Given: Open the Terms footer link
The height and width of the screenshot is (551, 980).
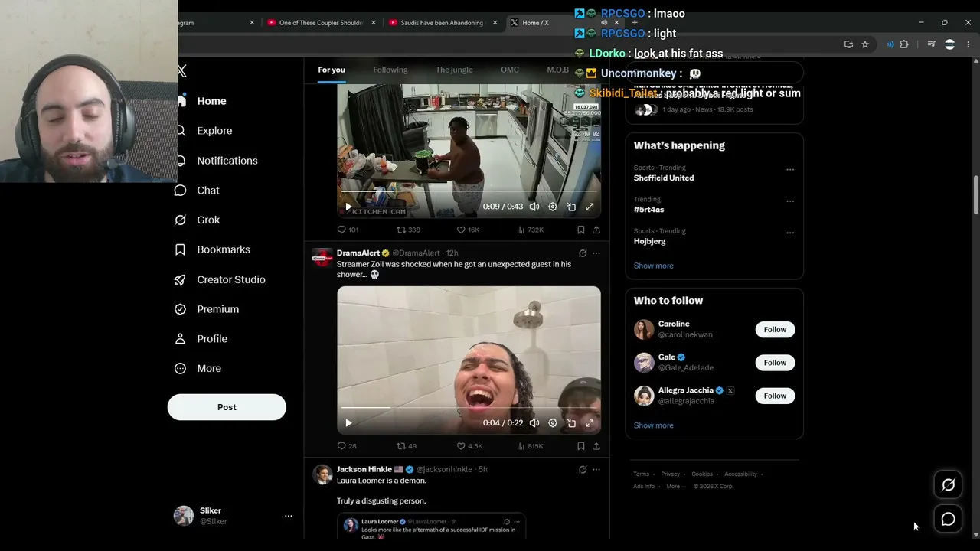Looking at the screenshot, I should (x=641, y=474).
